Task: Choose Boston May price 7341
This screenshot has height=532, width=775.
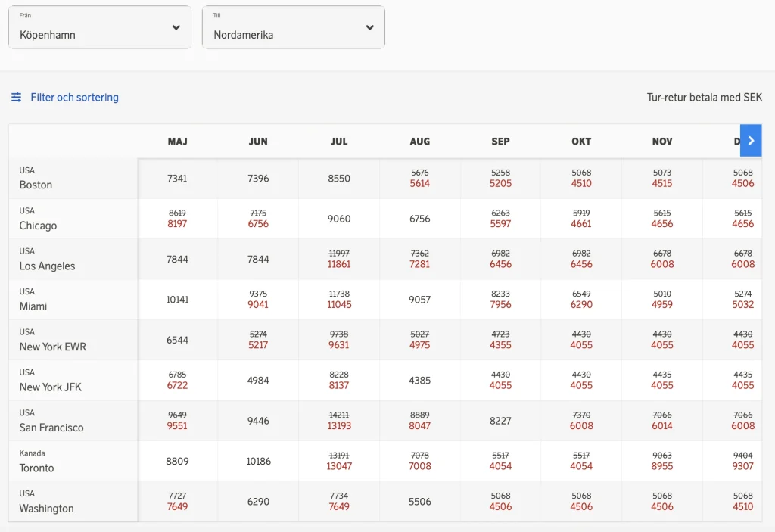Action: pos(177,179)
